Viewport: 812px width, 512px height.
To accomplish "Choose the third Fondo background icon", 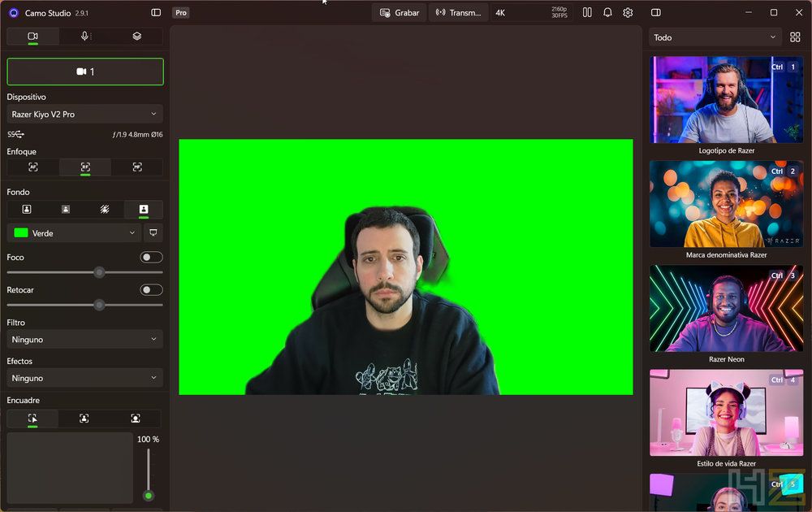I will click(105, 209).
